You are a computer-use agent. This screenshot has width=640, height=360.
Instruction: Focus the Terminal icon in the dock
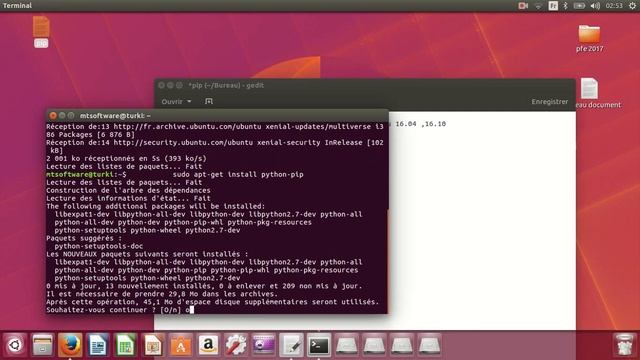(319, 345)
